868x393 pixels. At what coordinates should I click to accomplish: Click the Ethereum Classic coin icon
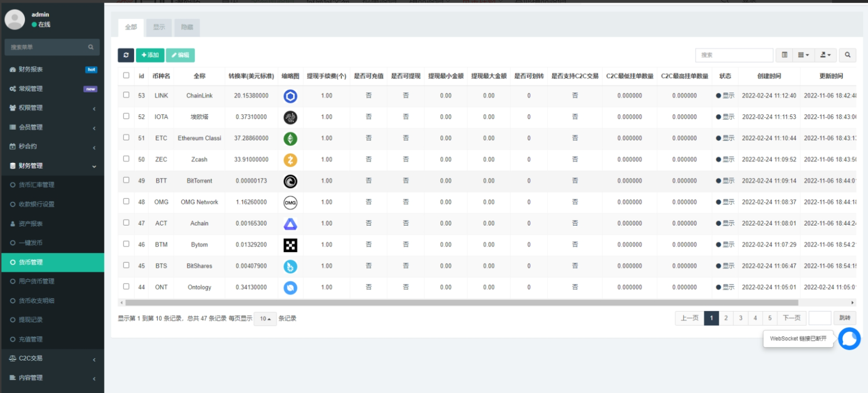(290, 139)
